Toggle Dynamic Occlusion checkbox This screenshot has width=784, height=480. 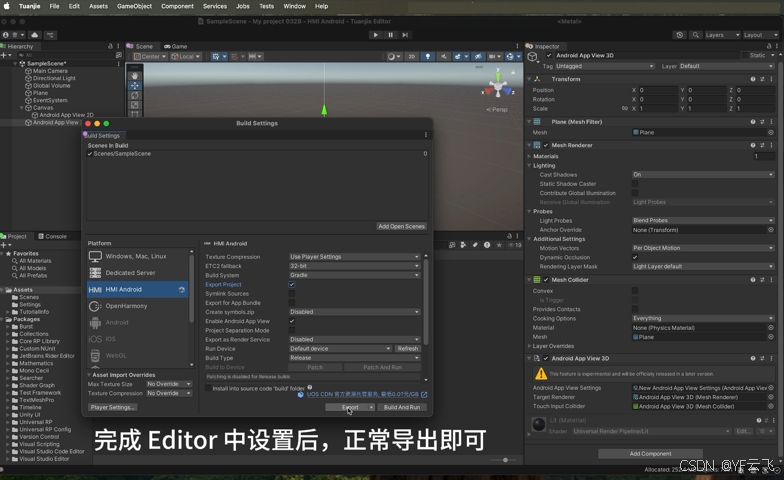click(635, 257)
